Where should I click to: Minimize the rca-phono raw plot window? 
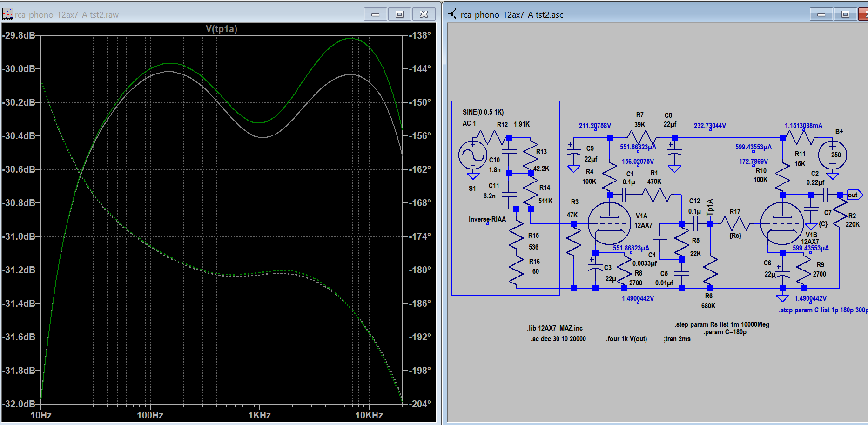coord(376,14)
